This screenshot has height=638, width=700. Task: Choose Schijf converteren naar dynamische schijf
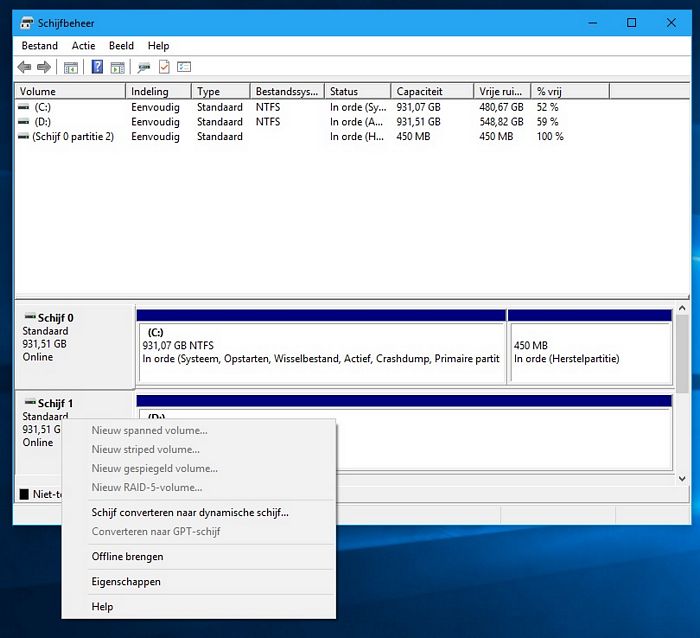pyautogui.click(x=190, y=513)
